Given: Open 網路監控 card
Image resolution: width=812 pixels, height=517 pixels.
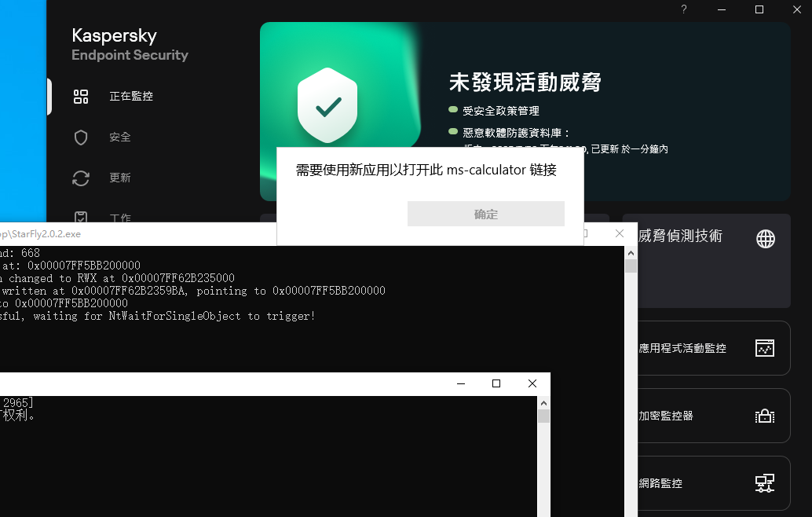Looking at the screenshot, I should coord(714,483).
